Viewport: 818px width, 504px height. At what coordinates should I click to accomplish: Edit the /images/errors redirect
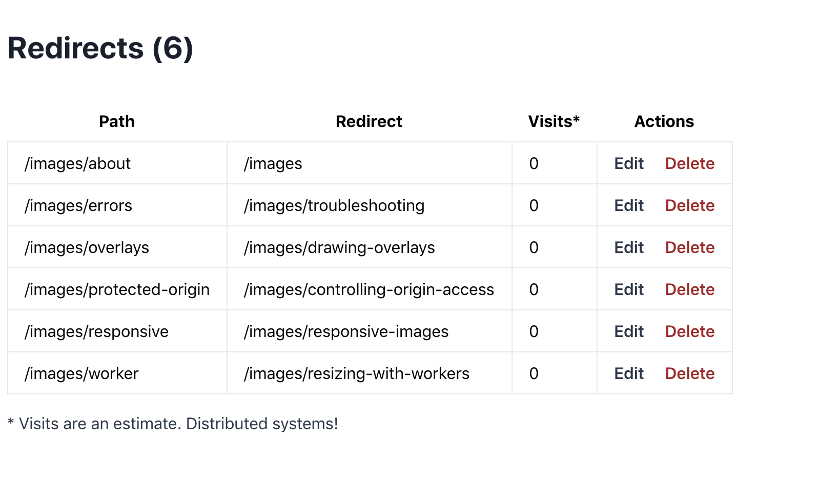click(x=628, y=205)
